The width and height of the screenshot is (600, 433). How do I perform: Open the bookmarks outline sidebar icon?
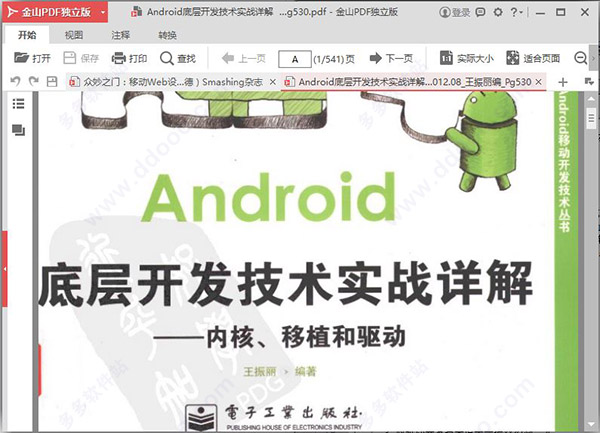[18, 104]
